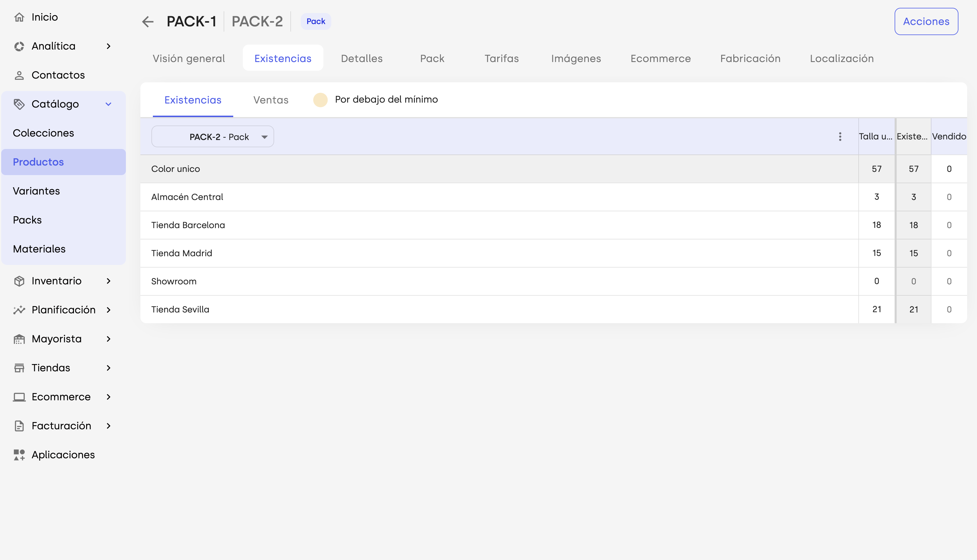Click Tienda Madrid existencias value 15
The image size is (977, 560).
913,253
